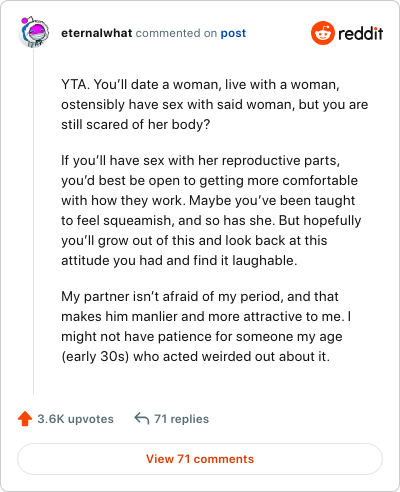Image resolution: width=400 pixels, height=492 pixels.
Task: Open the Reddit Snoo logo icon
Action: [x=322, y=33]
